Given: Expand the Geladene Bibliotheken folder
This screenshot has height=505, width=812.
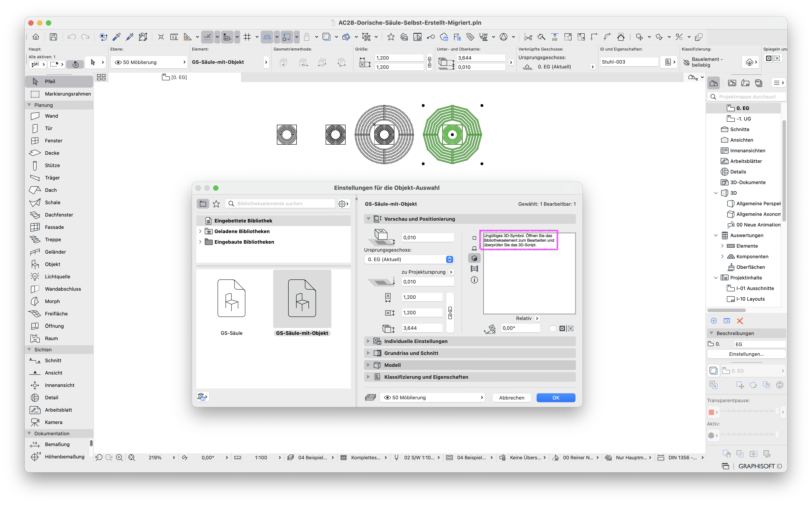Looking at the screenshot, I should [200, 231].
